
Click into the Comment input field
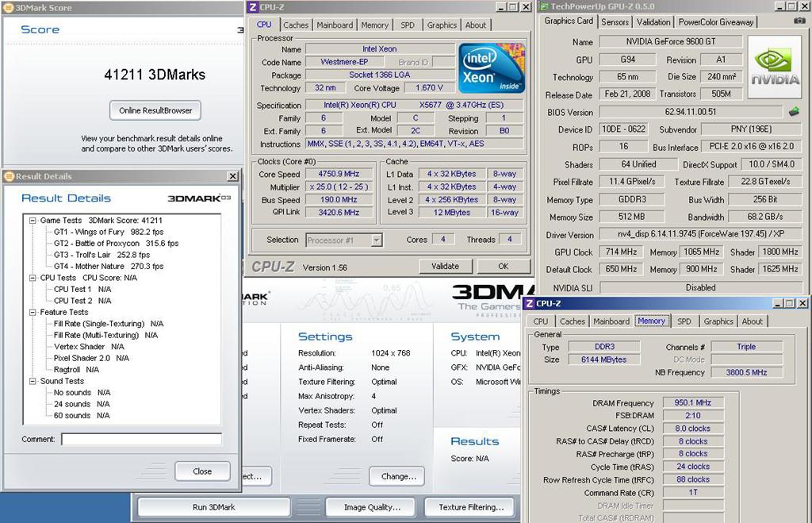point(141,439)
